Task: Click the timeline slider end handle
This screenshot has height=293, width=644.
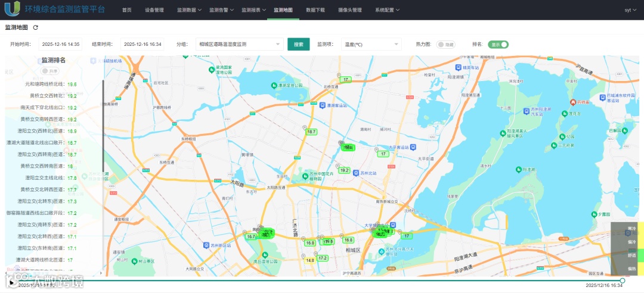Action: (x=623, y=280)
